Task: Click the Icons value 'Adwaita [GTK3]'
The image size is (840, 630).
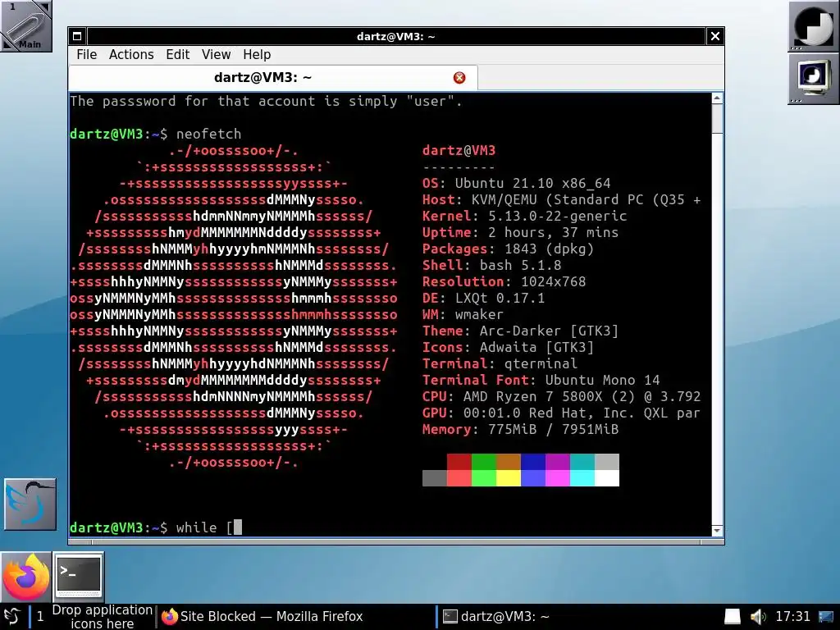Action: (536, 347)
